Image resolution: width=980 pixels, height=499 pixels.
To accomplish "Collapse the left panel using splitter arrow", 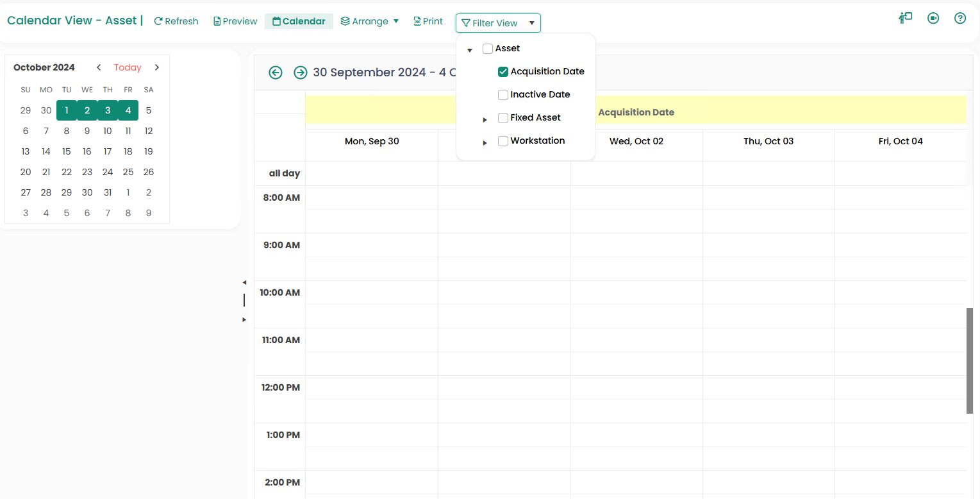I will coord(244,282).
